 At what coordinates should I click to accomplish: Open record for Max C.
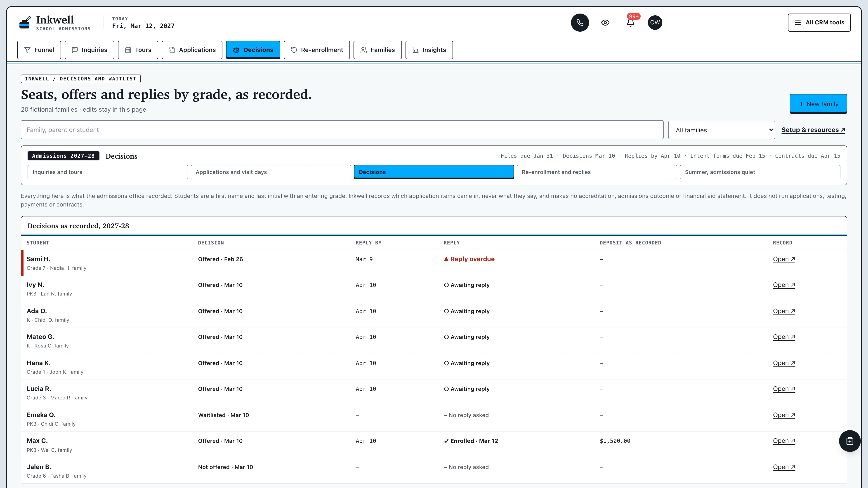coord(784,441)
